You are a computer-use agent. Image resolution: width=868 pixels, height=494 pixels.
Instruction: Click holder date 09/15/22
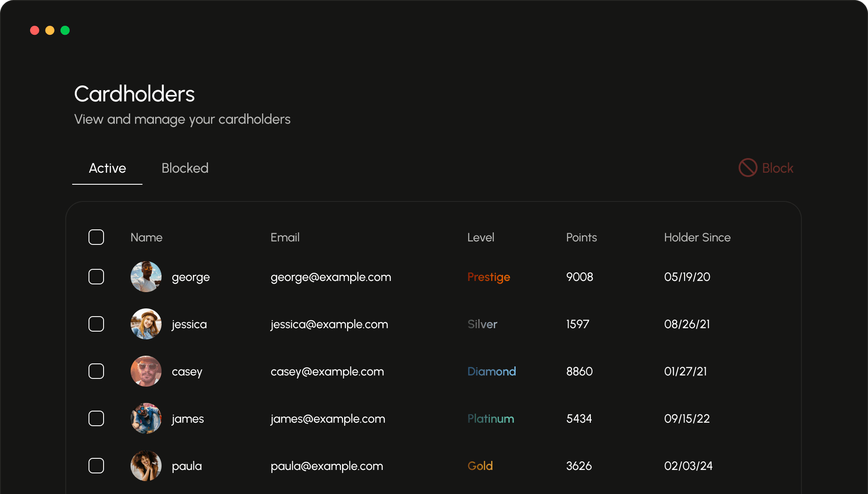(687, 418)
